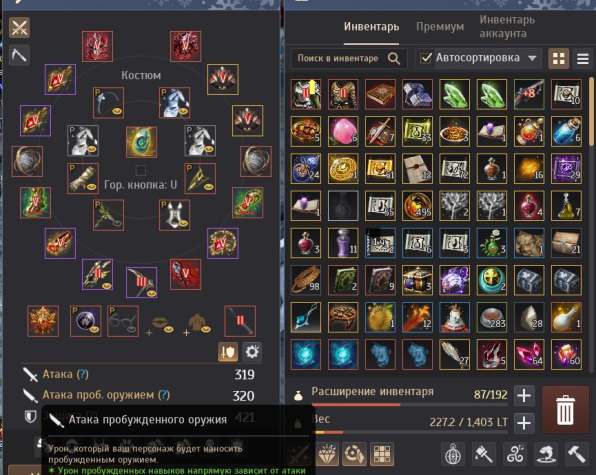Expand the Автосортировка dropdown arrow
This screenshot has width=596, height=475.
(532, 58)
